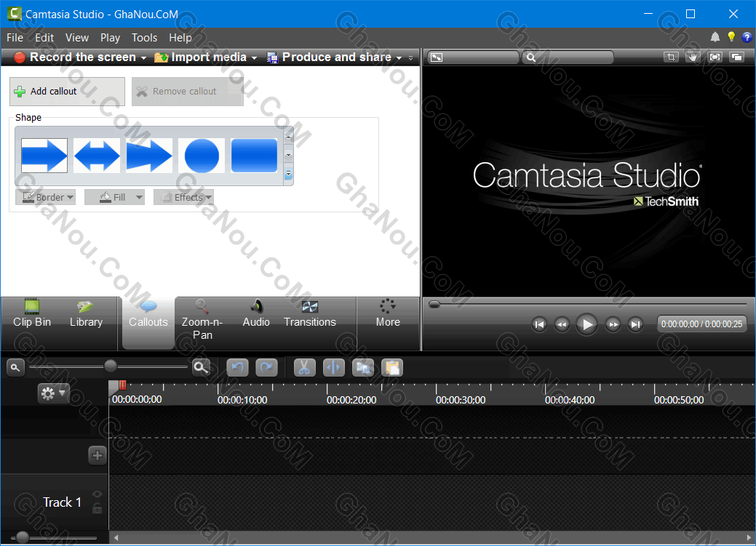Open the Effects dropdown
Screen dimensions: 756x546
click(x=183, y=197)
